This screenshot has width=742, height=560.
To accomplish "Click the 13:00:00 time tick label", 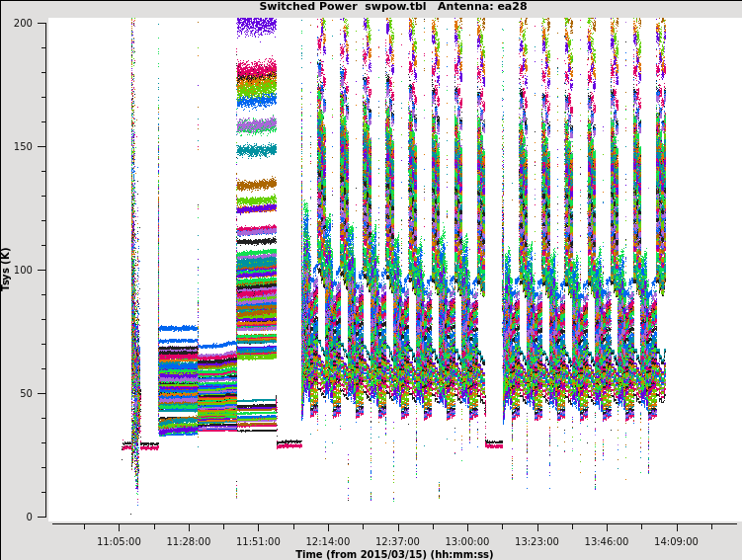I will (466, 541).
